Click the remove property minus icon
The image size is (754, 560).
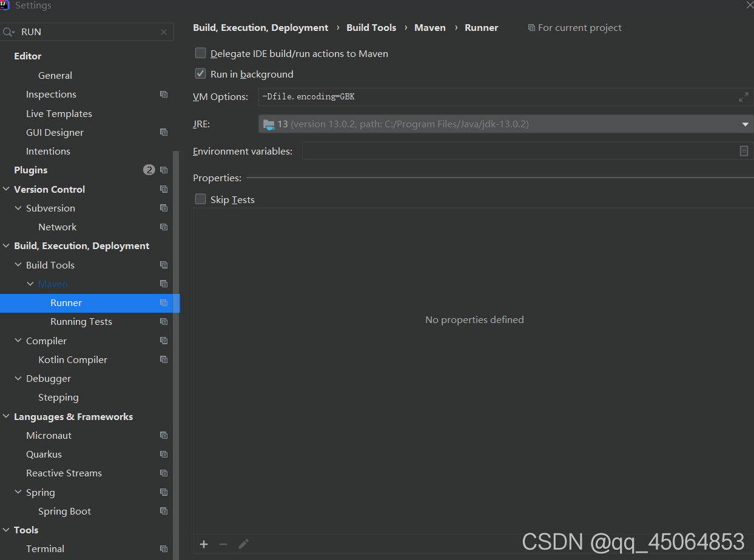point(223,544)
